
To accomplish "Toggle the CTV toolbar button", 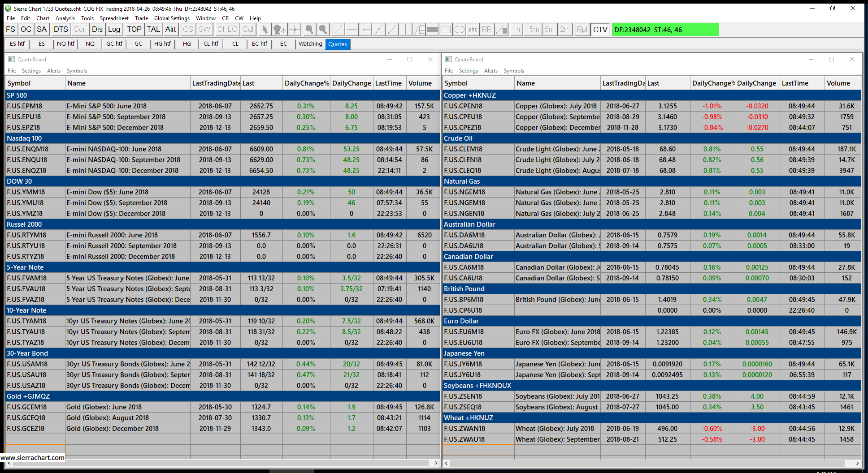I will (x=600, y=30).
